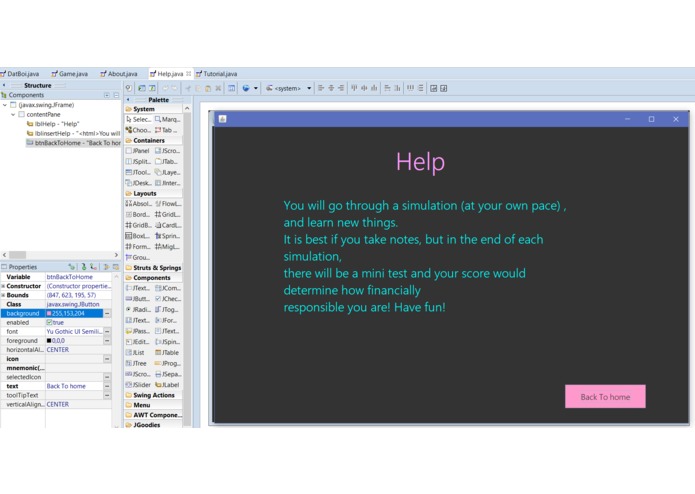This screenshot has height=494, width=695.
Task: Collapse the Containers palette category
Action: click(x=153, y=140)
